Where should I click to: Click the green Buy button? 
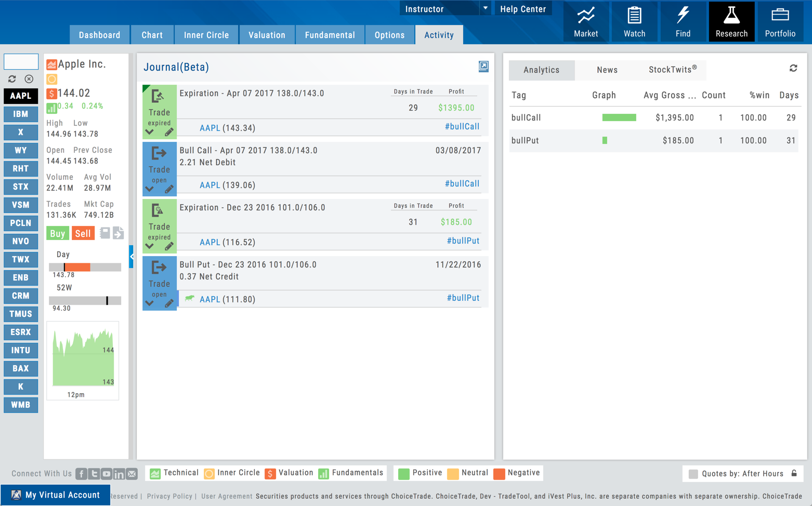point(58,233)
